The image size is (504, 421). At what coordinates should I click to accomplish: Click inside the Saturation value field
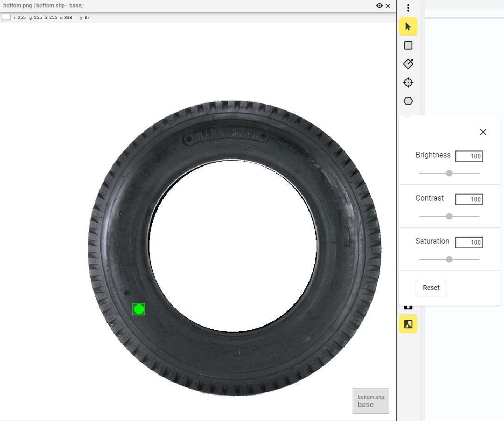[x=469, y=242]
